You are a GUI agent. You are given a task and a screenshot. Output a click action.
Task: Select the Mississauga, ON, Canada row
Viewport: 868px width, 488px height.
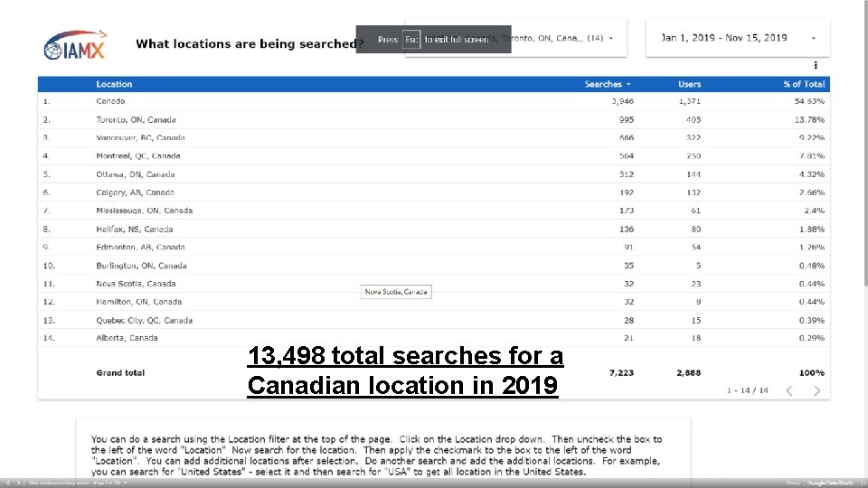[x=433, y=211]
